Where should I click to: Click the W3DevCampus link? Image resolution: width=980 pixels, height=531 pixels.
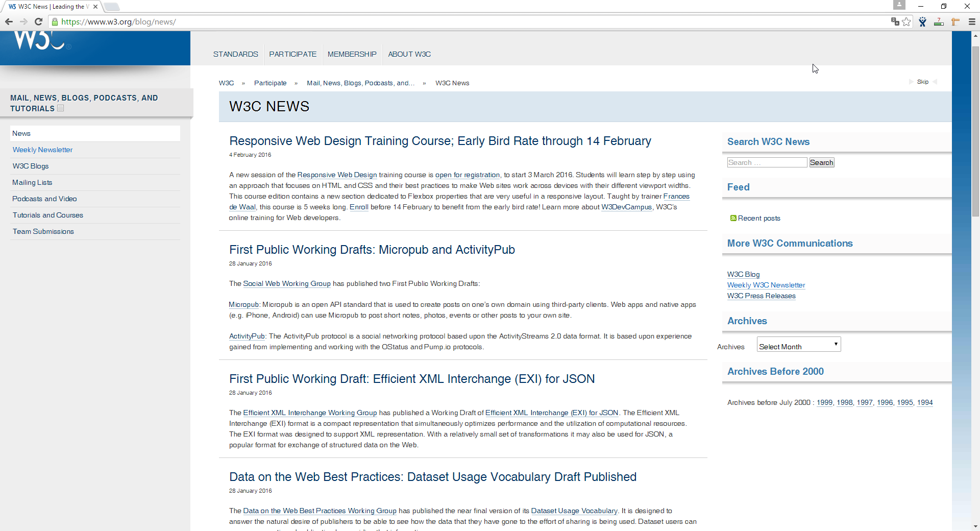pyautogui.click(x=627, y=207)
